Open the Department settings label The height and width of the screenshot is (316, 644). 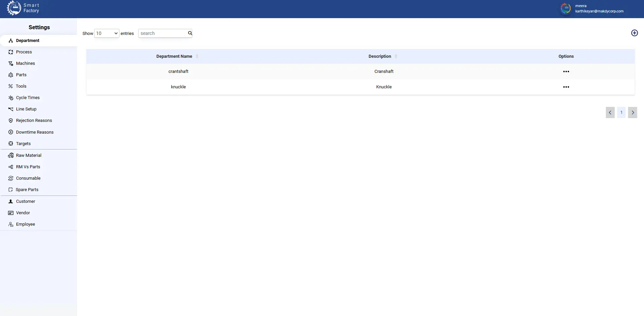pyautogui.click(x=28, y=41)
